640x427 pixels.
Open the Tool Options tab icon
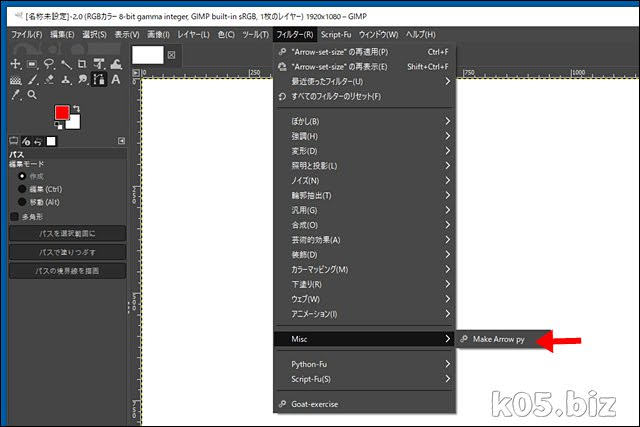click(x=14, y=141)
